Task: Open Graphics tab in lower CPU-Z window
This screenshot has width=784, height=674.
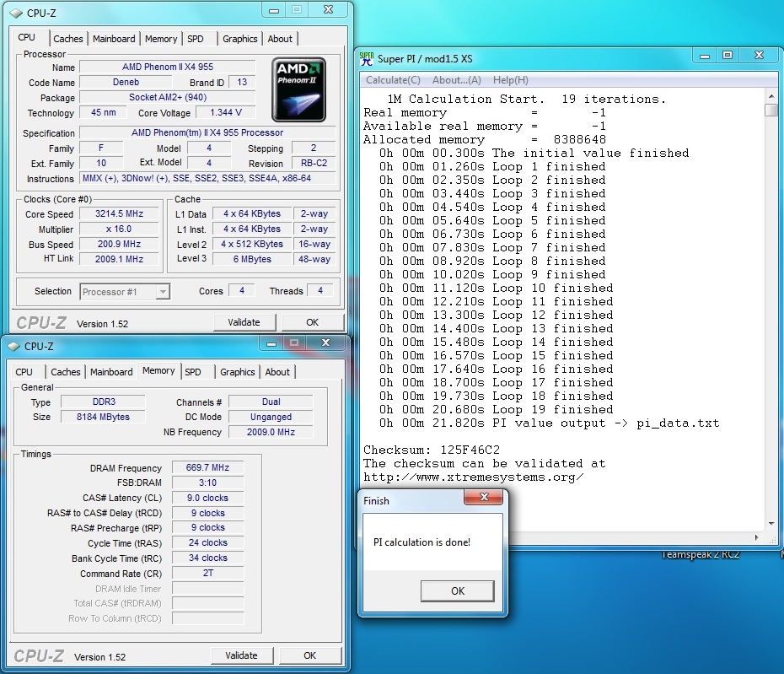Action: coord(238,372)
